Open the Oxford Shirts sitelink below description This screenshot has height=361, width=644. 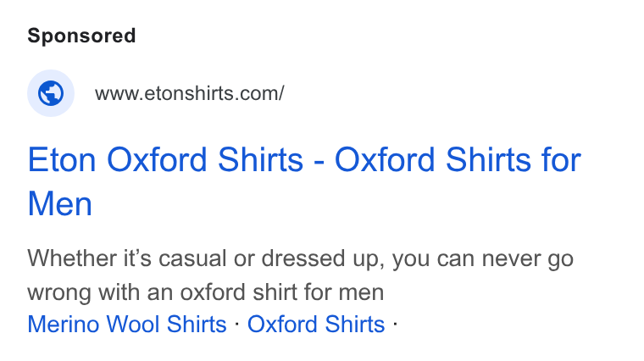(316, 324)
